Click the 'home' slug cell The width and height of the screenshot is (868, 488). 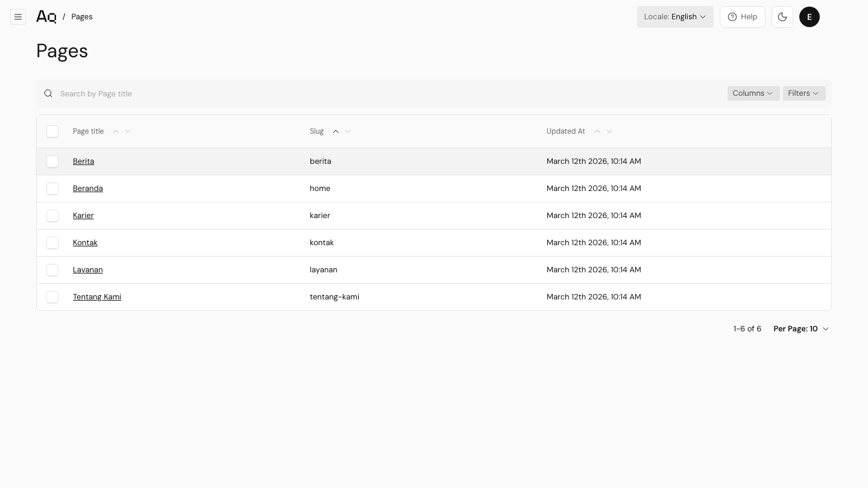pos(320,189)
